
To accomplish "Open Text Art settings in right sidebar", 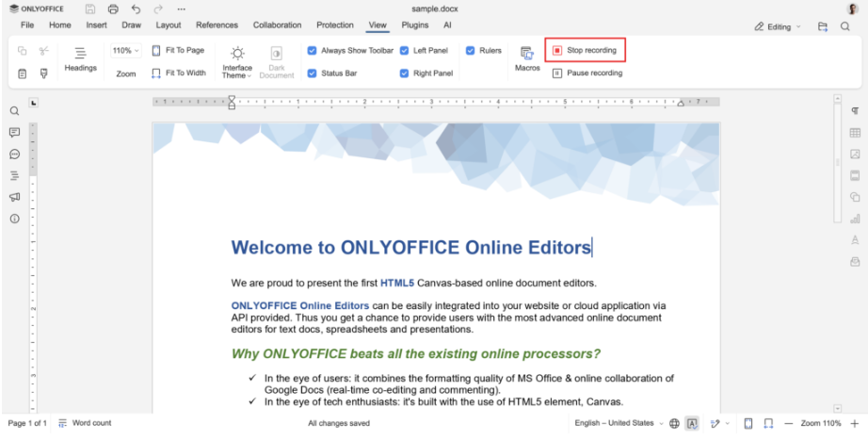I will point(855,240).
